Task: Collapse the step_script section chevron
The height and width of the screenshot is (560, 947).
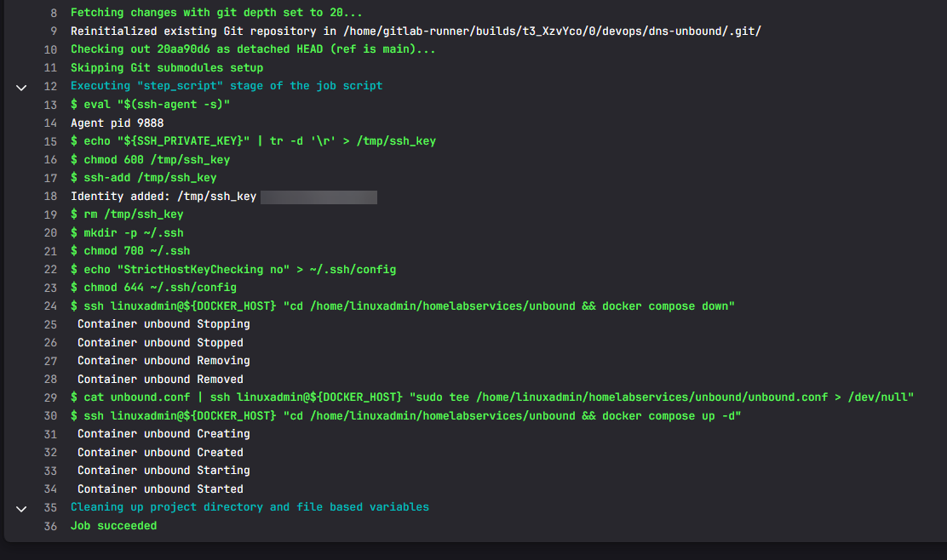Action: click(x=22, y=87)
